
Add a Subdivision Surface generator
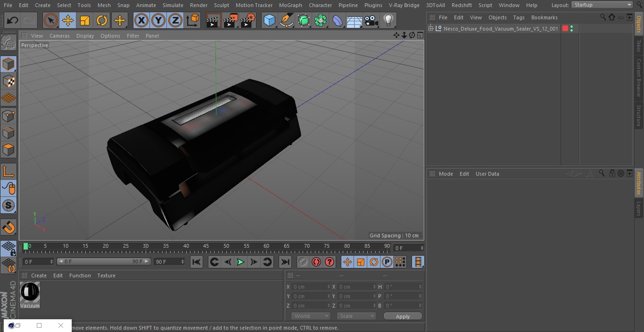pos(304,20)
